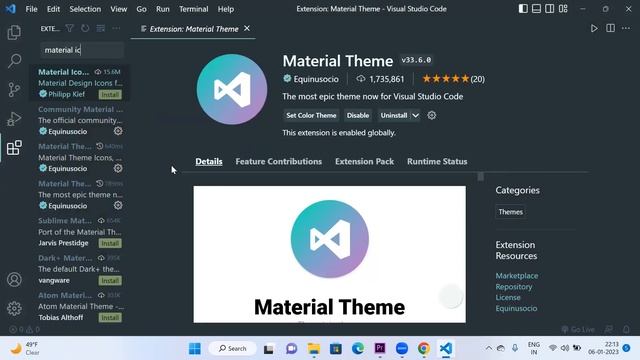
Task: Toggle primary side bar layout icon
Action: coord(523,9)
